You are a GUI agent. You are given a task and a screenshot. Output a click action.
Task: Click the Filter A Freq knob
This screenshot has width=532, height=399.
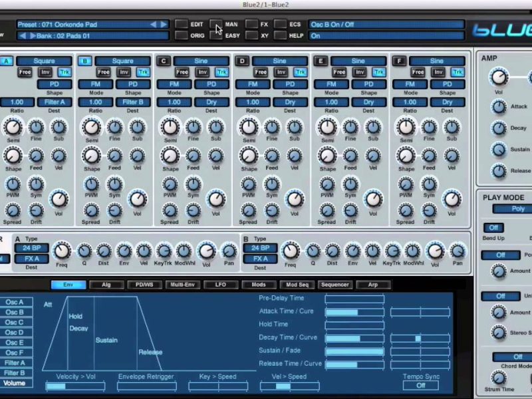(x=62, y=251)
